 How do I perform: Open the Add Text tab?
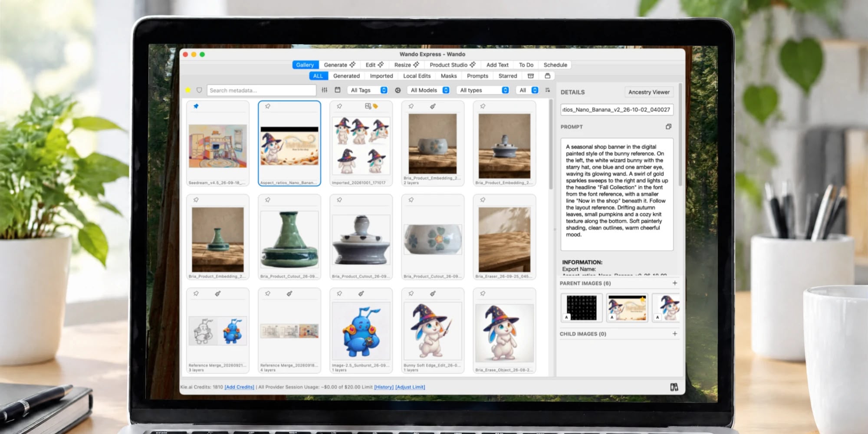(x=497, y=65)
